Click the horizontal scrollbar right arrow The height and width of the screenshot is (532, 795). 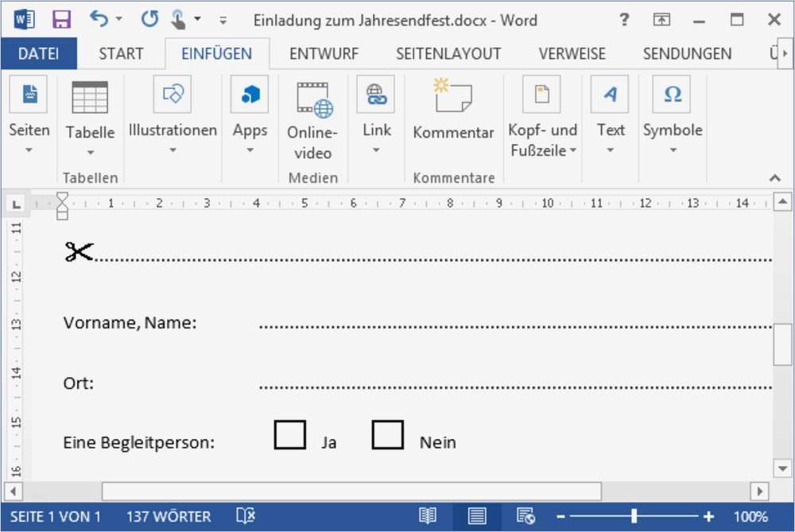(759, 491)
